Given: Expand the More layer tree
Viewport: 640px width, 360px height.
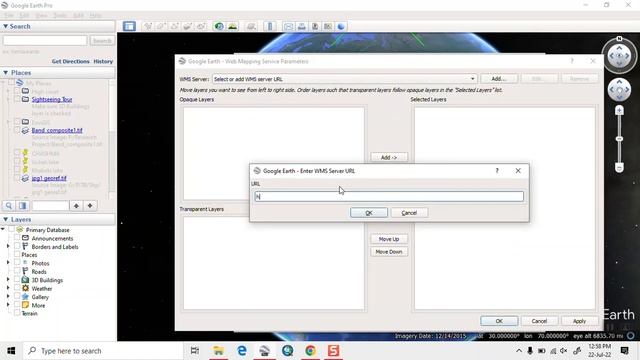Looking at the screenshot, I should pos(8,305).
